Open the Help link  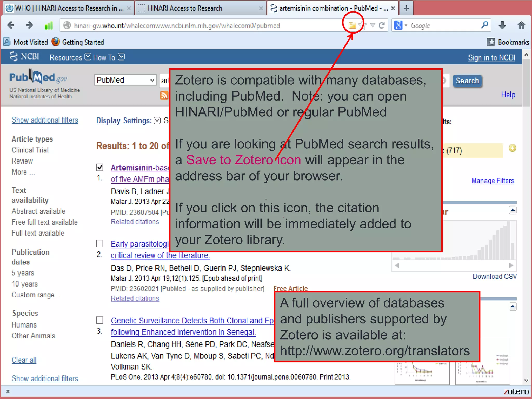[508, 95]
